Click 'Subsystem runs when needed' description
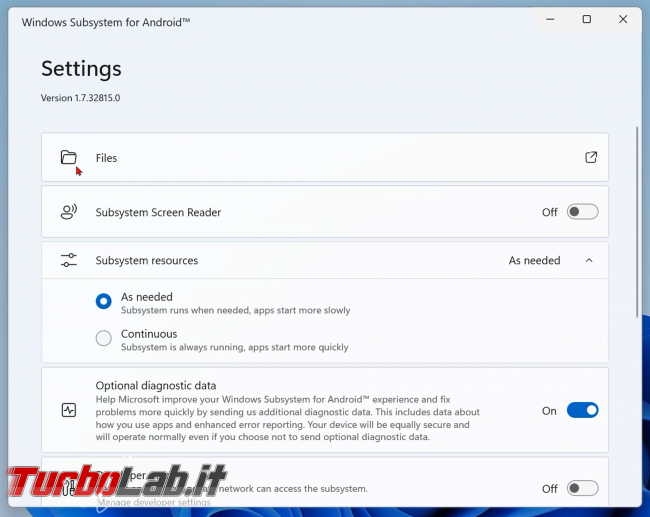 point(235,310)
